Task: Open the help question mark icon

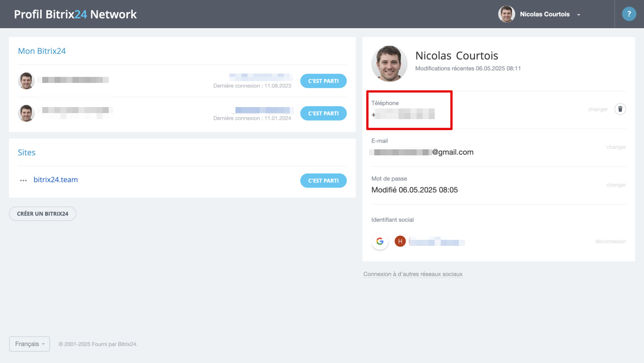Action: (x=629, y=14)
